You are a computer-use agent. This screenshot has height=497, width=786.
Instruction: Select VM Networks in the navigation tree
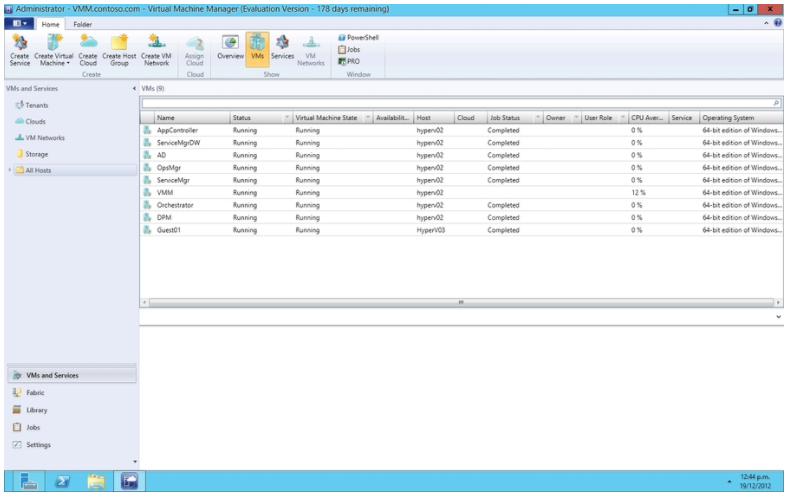(x=40, y=137)
